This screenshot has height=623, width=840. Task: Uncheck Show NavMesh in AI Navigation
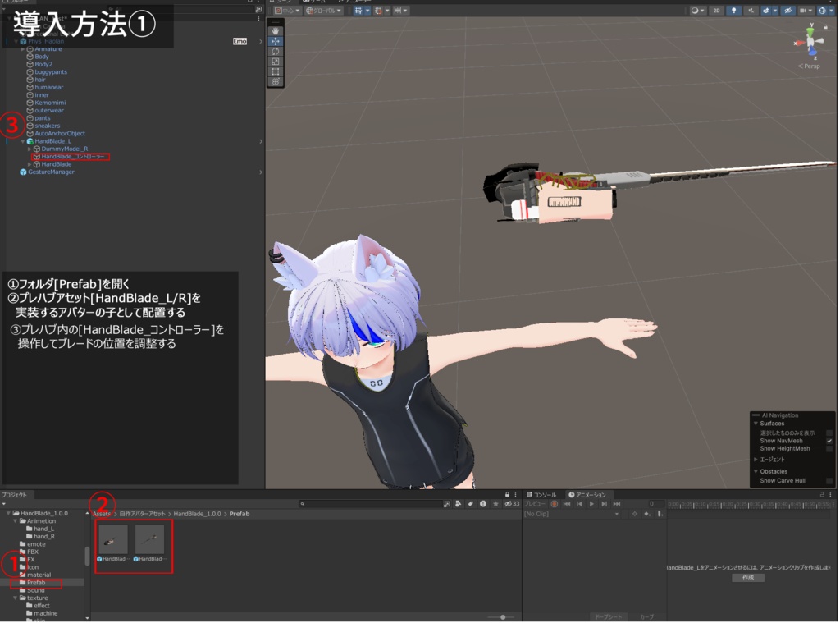830,441
